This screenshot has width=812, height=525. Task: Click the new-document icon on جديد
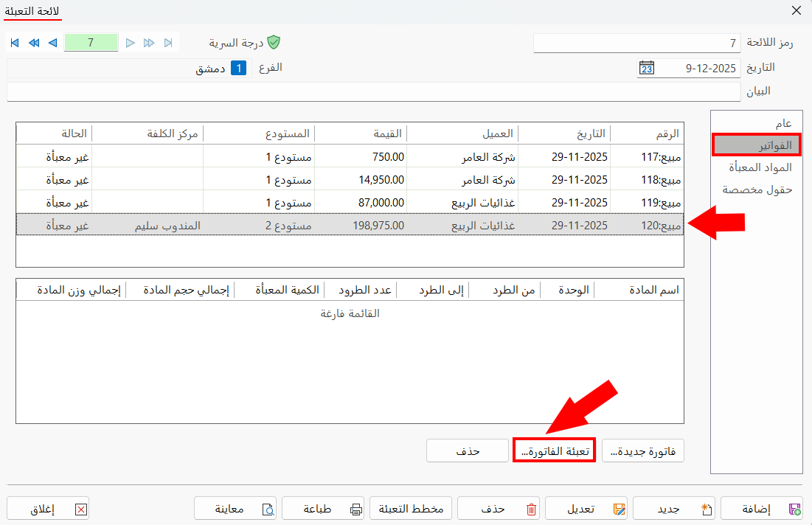[x=706, y=508]
